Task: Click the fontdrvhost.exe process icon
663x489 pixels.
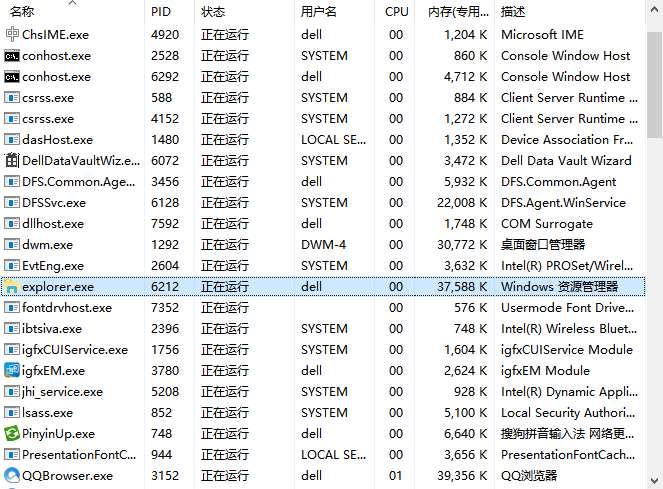Action: tap(12, 308)
